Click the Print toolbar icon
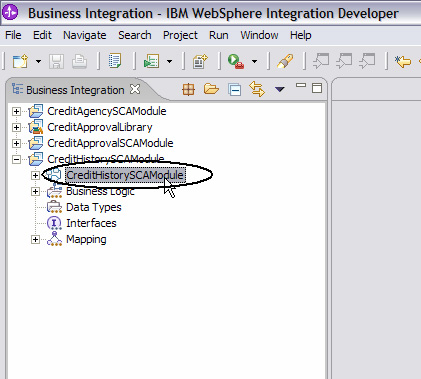This screenshot has width=421, height=379. coord(80,61)
